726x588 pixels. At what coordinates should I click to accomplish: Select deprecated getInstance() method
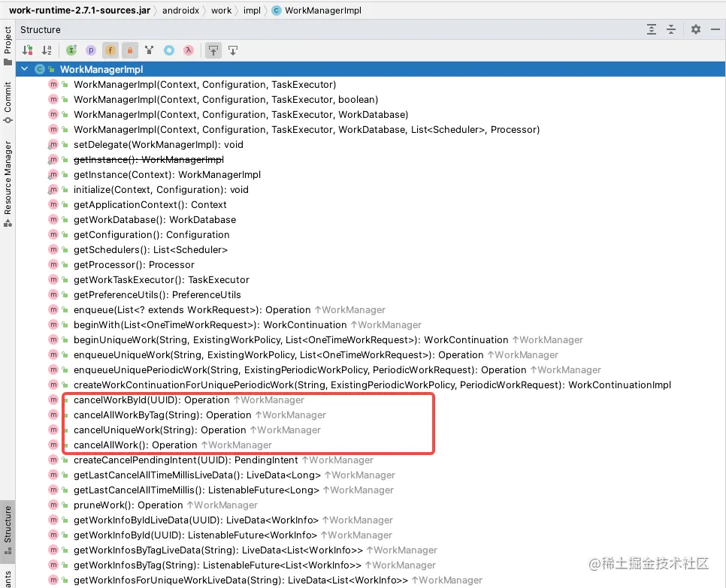(148, 160)
